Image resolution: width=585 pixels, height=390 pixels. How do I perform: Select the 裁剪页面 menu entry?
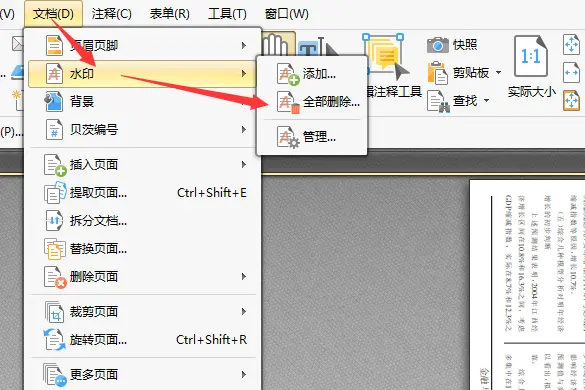point(142,312)
